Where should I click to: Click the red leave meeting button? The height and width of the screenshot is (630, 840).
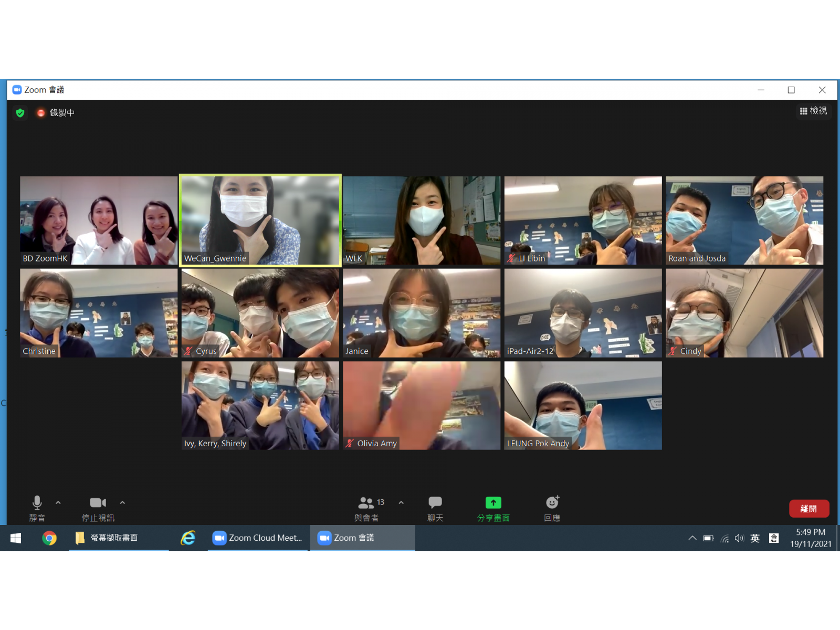point(808,509)
